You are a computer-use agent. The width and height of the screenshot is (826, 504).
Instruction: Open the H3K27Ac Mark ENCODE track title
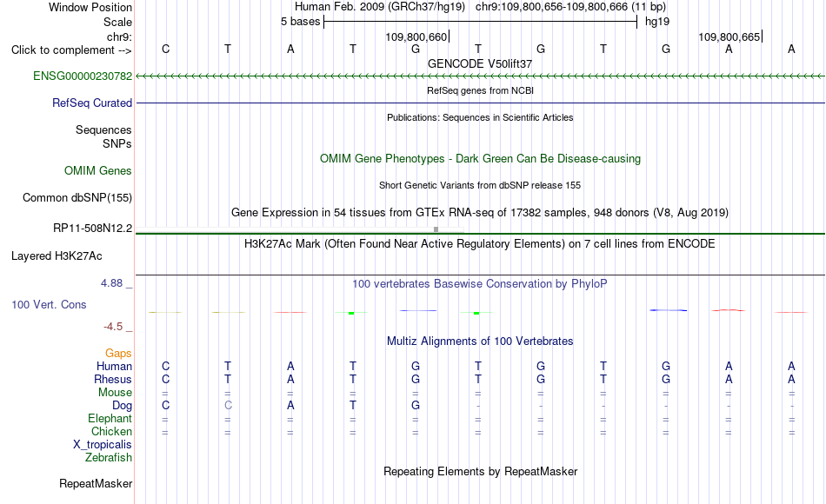(x=480, y=244)
